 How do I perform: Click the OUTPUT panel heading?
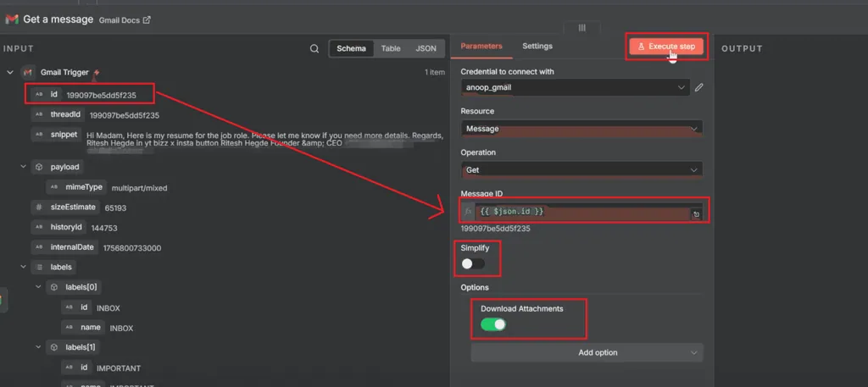coord(742,48)
